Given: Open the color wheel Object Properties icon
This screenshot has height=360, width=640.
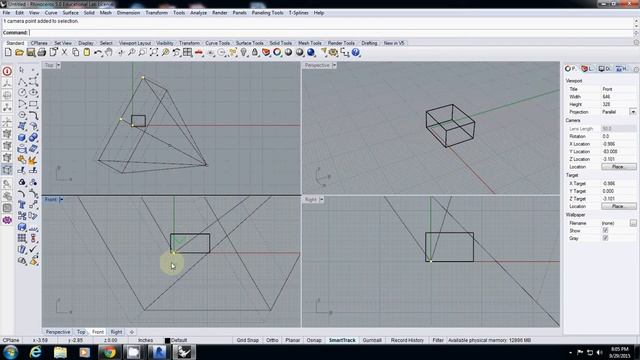Looking at the screenshot, I should click(x=277, y=52).
